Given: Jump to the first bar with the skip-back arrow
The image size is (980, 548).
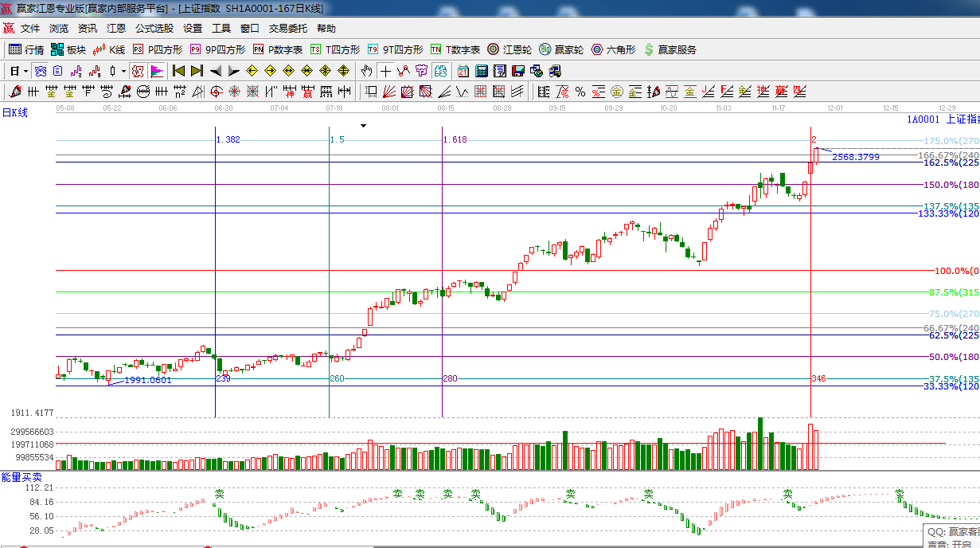Looking at the screenshot, I should pos(178,71).
